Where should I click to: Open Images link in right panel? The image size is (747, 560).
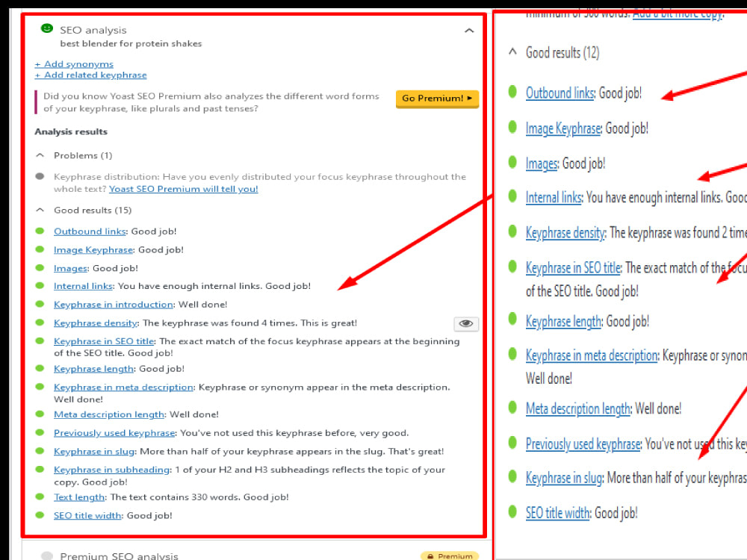click(542, 164)
